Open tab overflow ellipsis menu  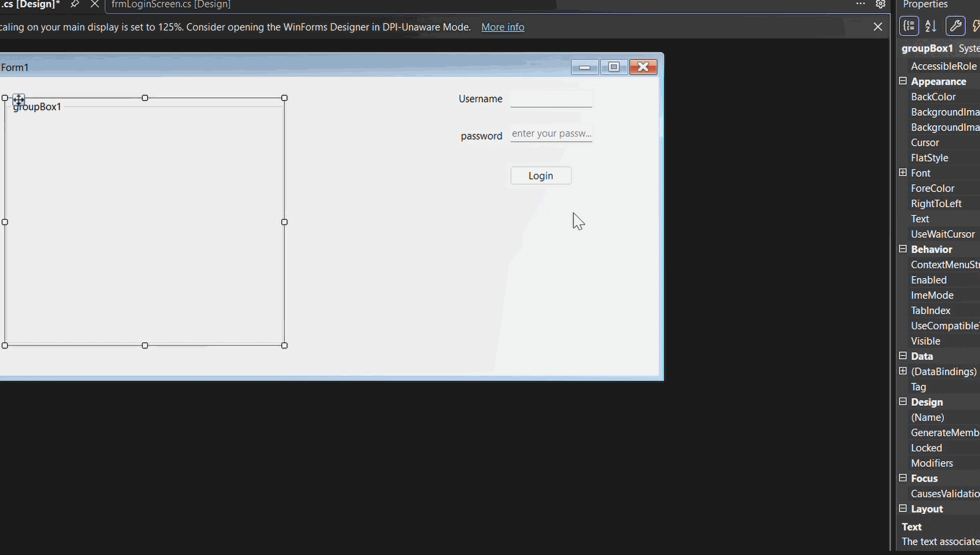coord(861,4)
